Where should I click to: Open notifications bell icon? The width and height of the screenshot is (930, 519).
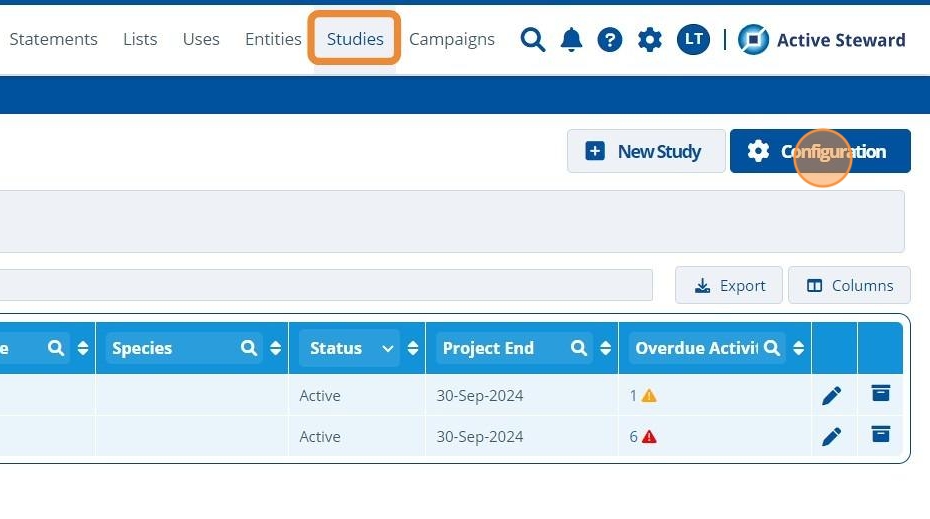(x=571, y=40)
